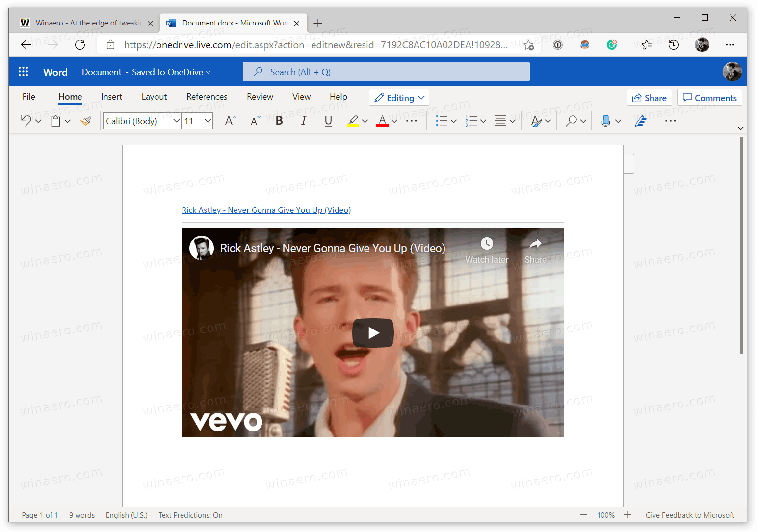Open the Editor pen icon
Image resolution: width=757 pixels, height=532 pixels.
pos(640,121)
